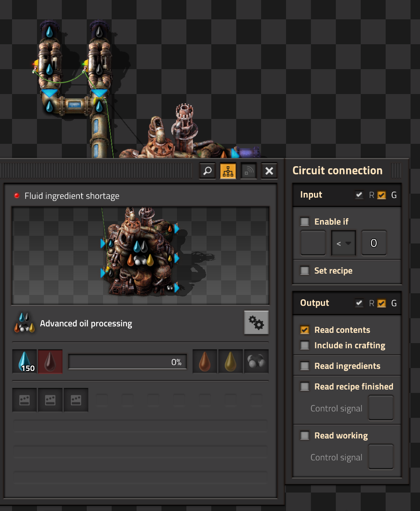Enable Read recipe finished checkbox

tap(304, 386)
